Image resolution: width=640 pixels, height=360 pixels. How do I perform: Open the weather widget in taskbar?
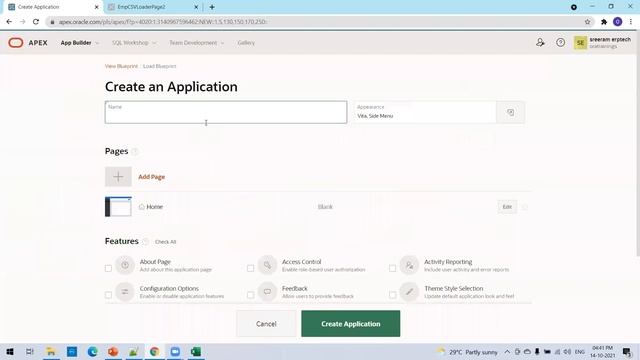tap(467, 351)
